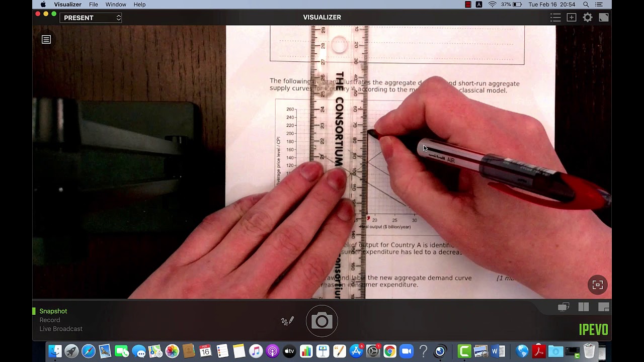Open Reminders from the Dock

tap(222, 351)
